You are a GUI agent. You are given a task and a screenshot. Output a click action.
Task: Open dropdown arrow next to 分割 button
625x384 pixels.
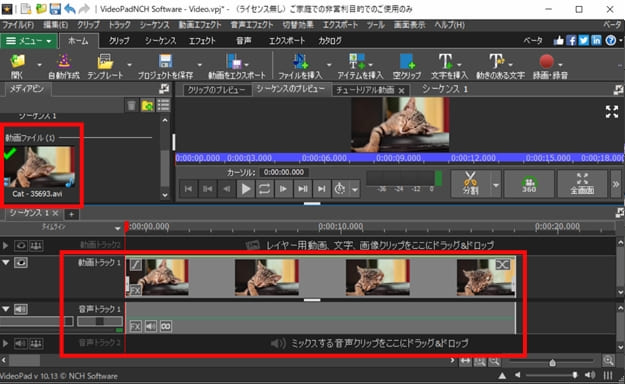tap(495, 185)
